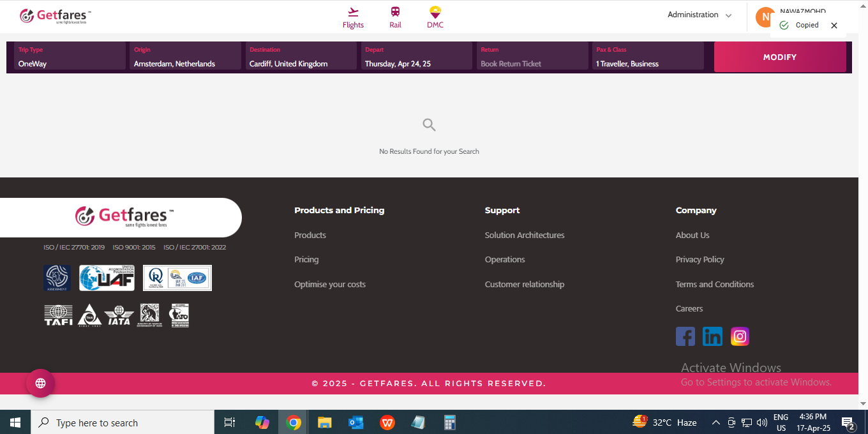
Task: Dismiss the Copied notification
Action: click(834, 26)
